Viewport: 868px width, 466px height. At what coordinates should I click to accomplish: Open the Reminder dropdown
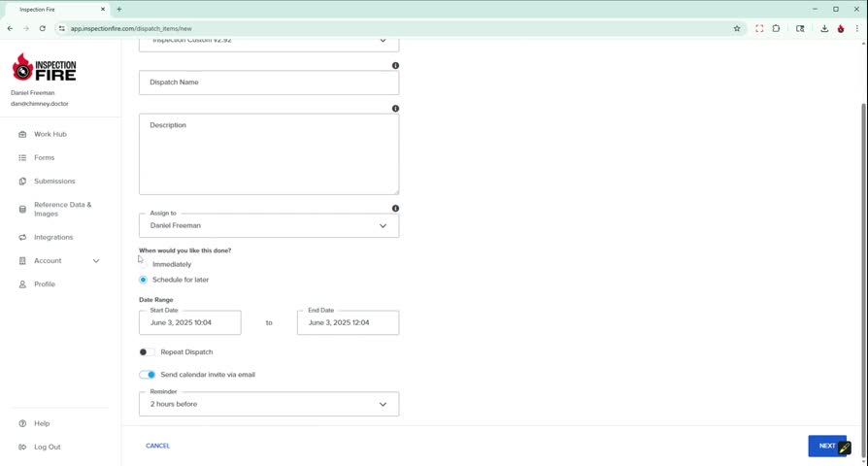pyautogui.click(x=269, y=405)
